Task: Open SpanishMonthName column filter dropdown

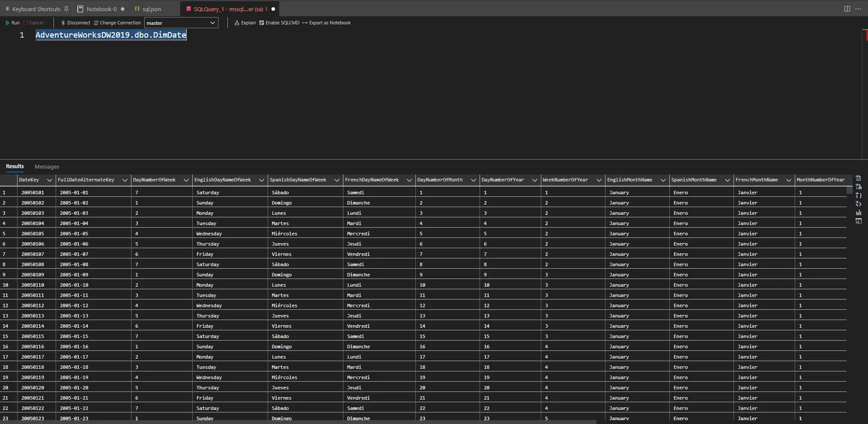Action: coord(728,180)
